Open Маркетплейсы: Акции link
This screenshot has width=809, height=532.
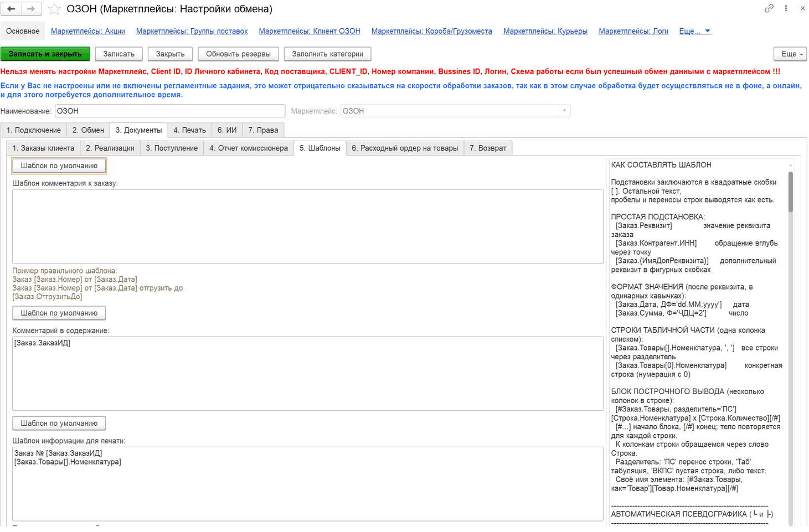click(88, 31)
